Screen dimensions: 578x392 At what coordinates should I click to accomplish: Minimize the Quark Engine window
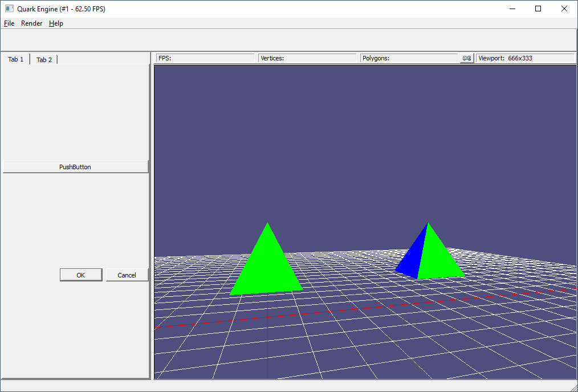(512, 9)
